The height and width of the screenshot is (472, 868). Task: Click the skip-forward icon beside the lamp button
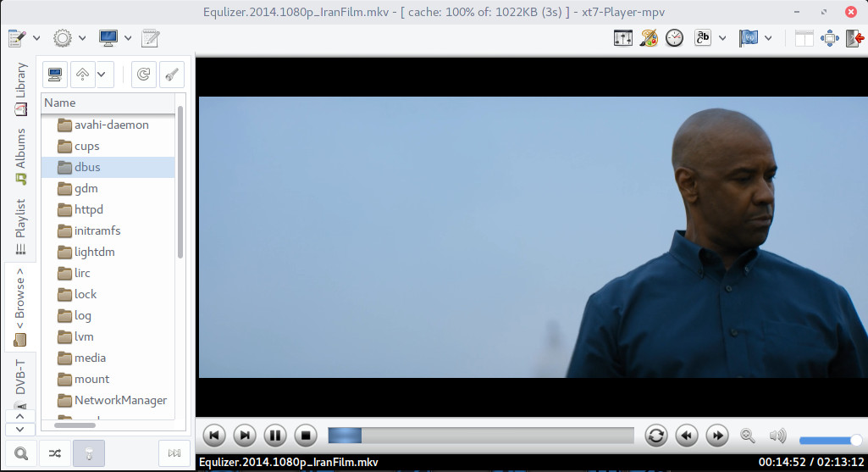pos(174,453)
